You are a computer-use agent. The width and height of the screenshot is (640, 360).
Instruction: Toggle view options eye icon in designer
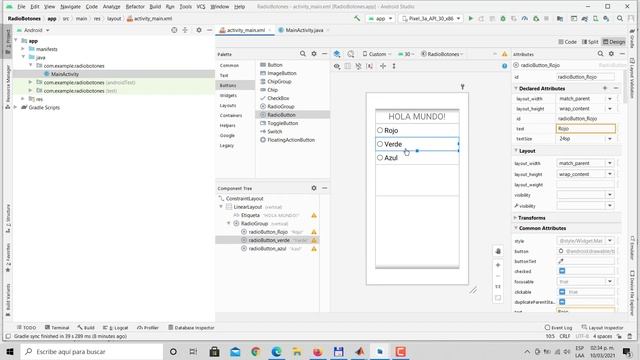point(337,66)
